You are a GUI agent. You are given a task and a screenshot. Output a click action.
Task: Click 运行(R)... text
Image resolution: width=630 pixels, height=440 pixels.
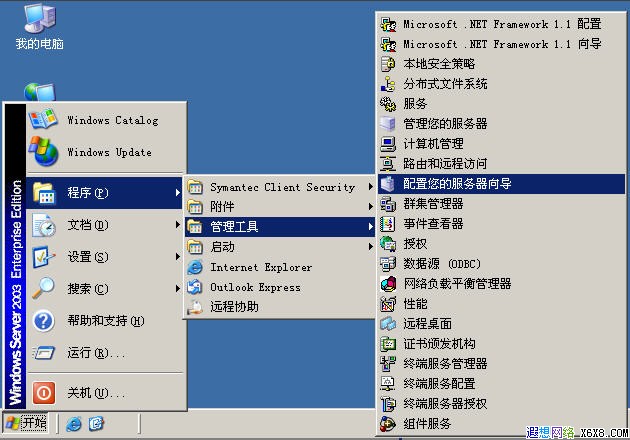(96, 353)
